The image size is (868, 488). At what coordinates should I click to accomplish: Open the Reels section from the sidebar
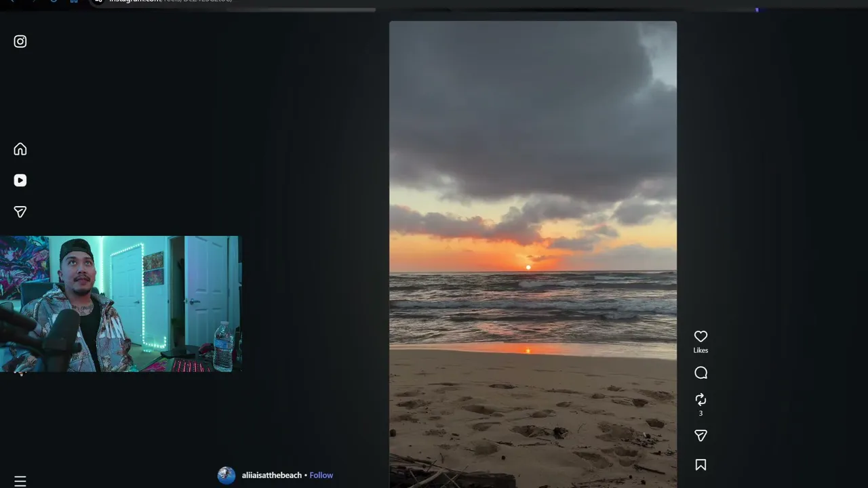20,180
